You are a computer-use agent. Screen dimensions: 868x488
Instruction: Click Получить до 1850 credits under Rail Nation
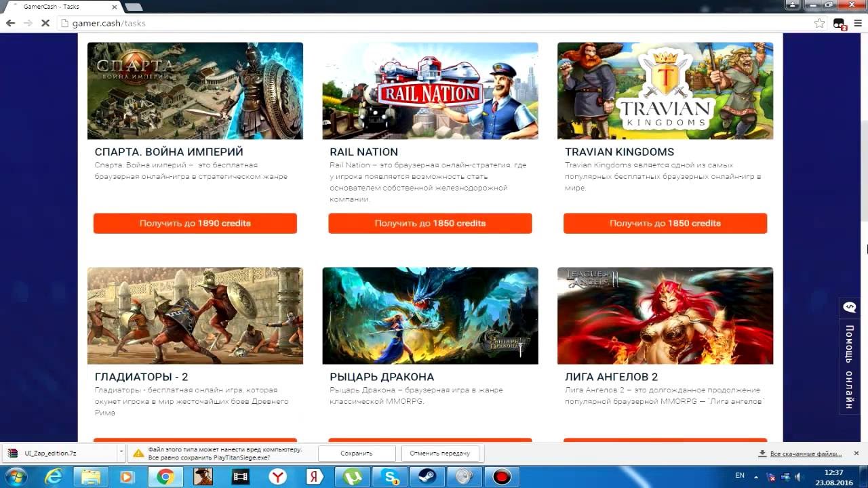click(430, 223)
